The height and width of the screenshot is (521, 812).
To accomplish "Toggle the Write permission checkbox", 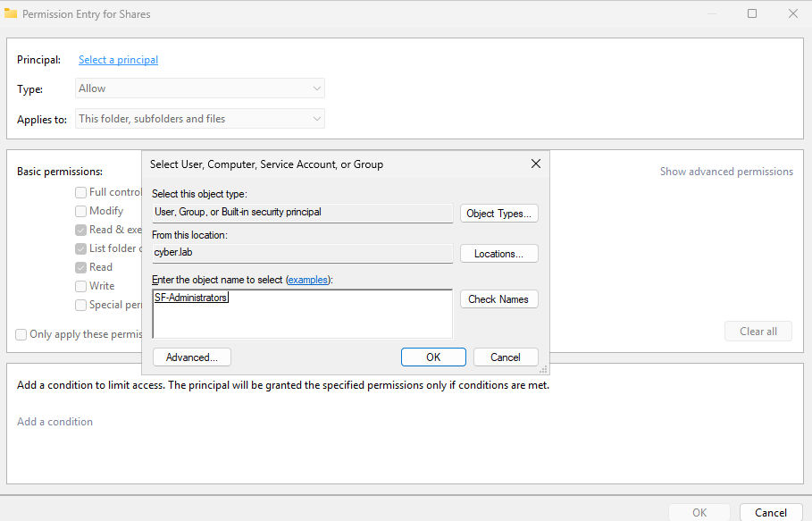I will 81,286.
